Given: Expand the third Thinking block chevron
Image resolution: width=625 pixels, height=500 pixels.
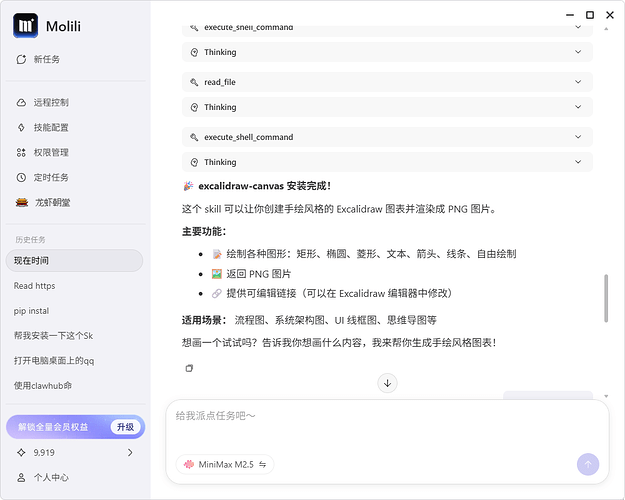Looking at the screenshot, I should [x=578, y=162].
